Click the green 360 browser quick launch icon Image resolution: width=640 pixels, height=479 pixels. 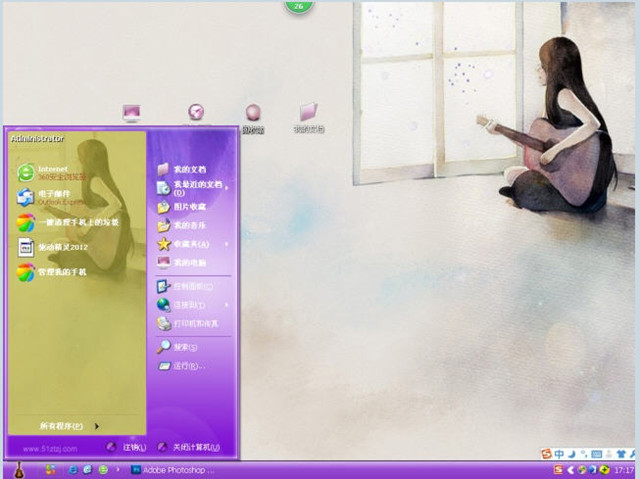coord(103,470)
